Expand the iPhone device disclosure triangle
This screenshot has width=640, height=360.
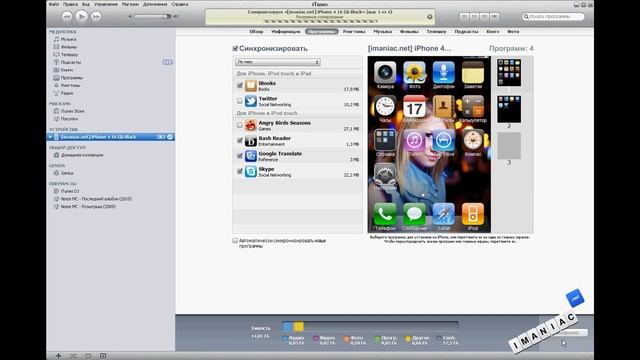50,137
